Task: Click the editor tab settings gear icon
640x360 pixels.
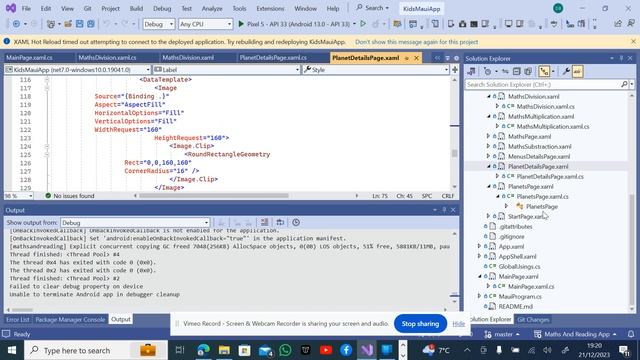Action: 456,58
